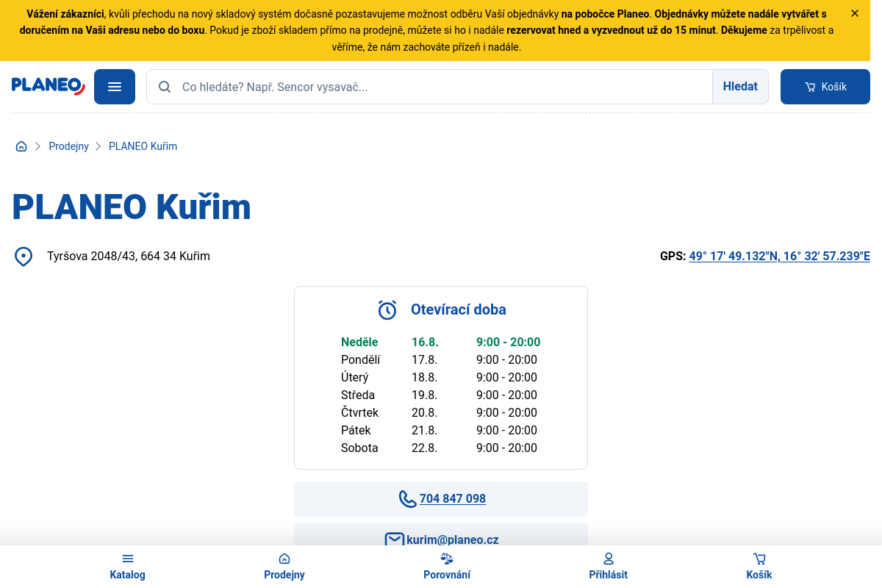Click the phone handset icon

(408, 499)
